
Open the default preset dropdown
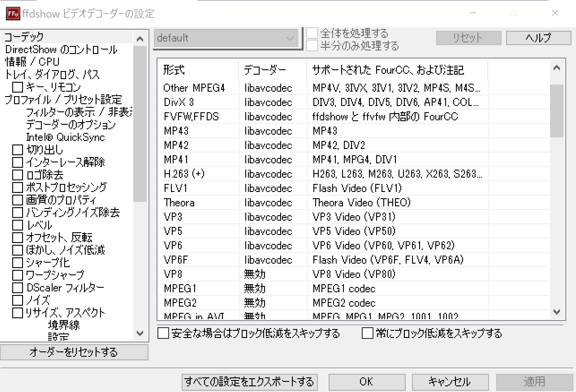(226, 38)
